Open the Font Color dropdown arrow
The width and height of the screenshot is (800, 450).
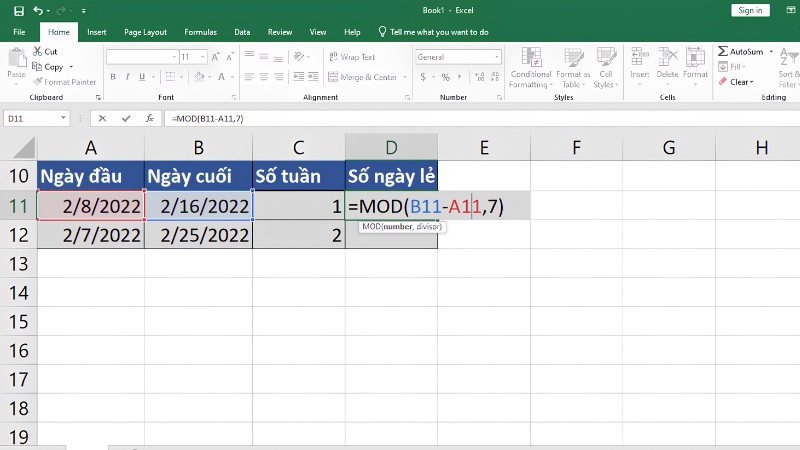(232, 77)
